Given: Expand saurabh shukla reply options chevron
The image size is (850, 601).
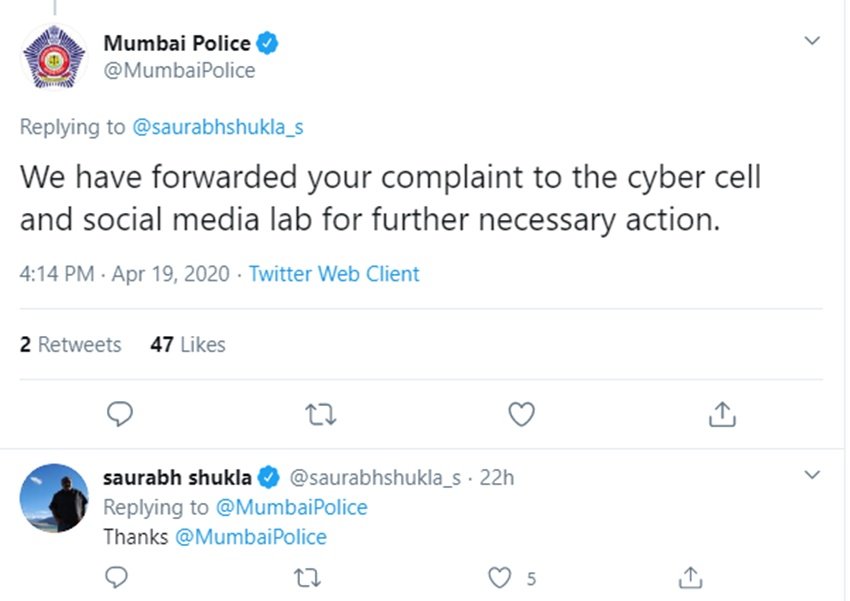Looking at the screenshot, I should click(813, 474).
